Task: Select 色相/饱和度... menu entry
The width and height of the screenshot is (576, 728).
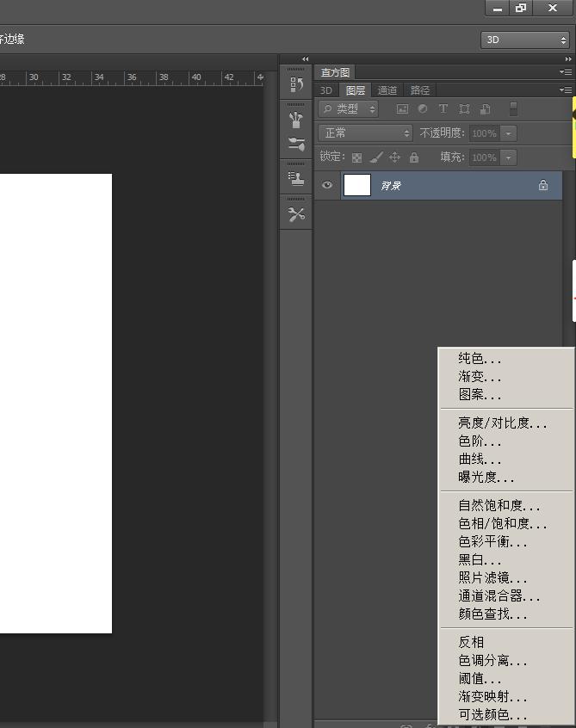Action: [502, 523]
